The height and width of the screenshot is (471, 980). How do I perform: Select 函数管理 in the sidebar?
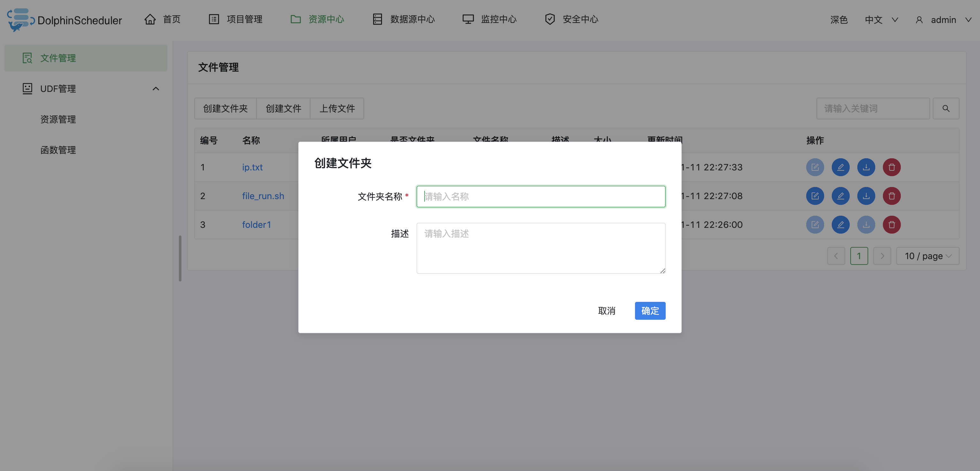pos(58,150)
